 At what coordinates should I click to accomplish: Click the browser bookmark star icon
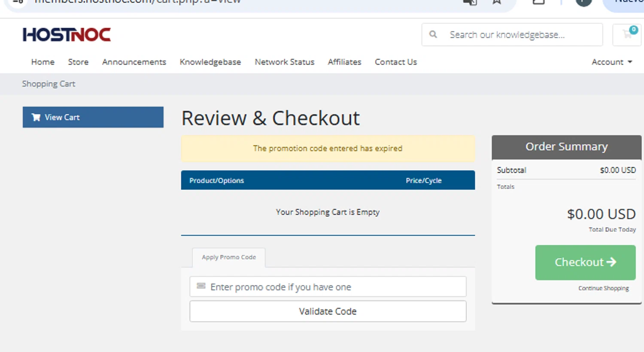click(497, 2)
